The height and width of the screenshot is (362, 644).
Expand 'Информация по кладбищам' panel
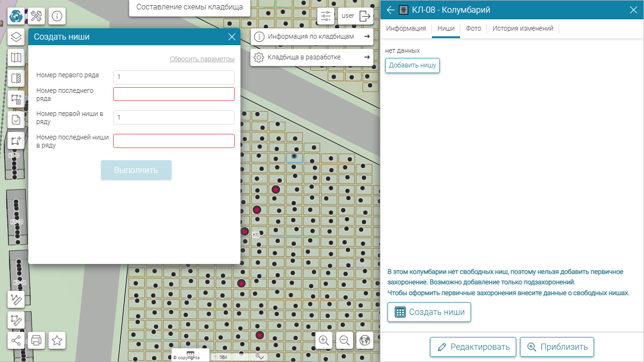pyautogui.click(x=312, y=37)
